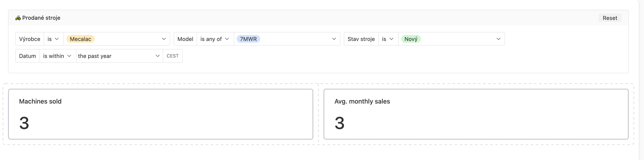Click the 7MWR model tag
Image resolution: width=644 pixels, height=160 pixels.
248,39
